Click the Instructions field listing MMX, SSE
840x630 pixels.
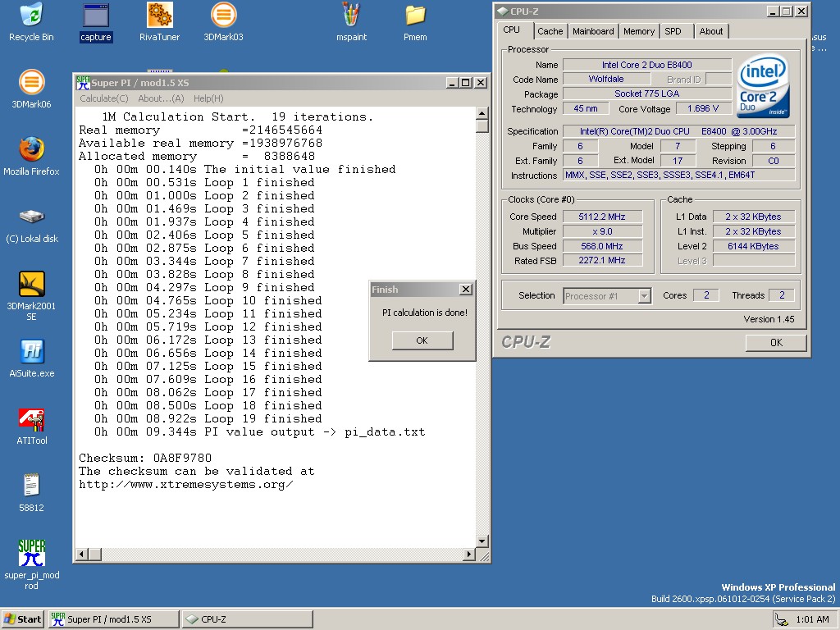coord(678,176)
